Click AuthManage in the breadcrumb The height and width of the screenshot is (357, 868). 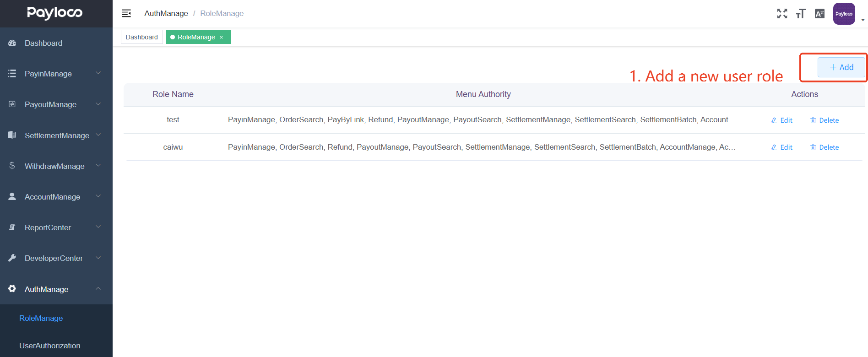[x=166, y=13]
